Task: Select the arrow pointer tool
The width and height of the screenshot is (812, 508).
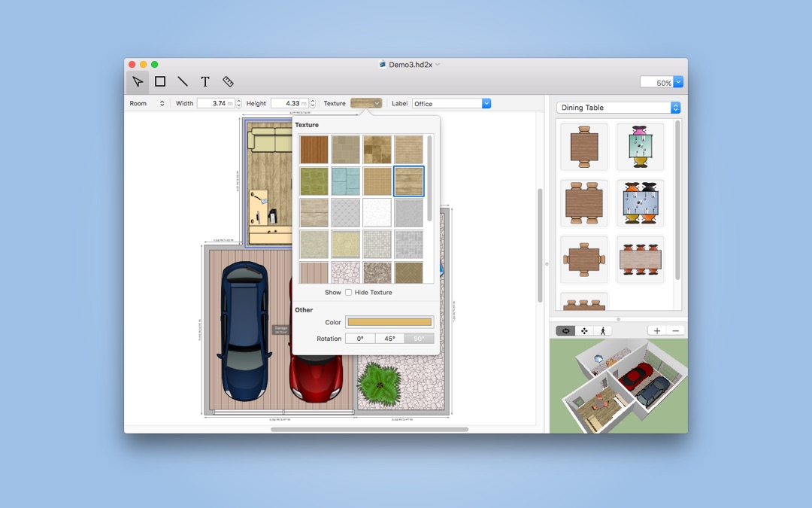Action: tap(138, 82)
